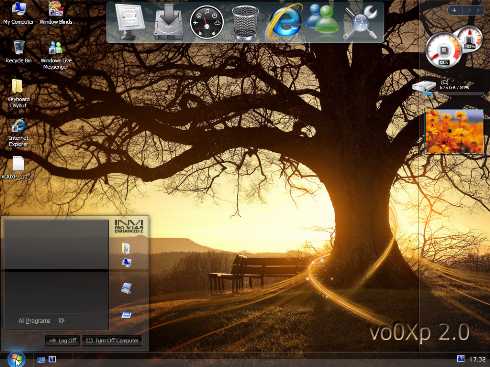
Task: Click the orange flowers slideshow gadget
Action: click(455, 132)
